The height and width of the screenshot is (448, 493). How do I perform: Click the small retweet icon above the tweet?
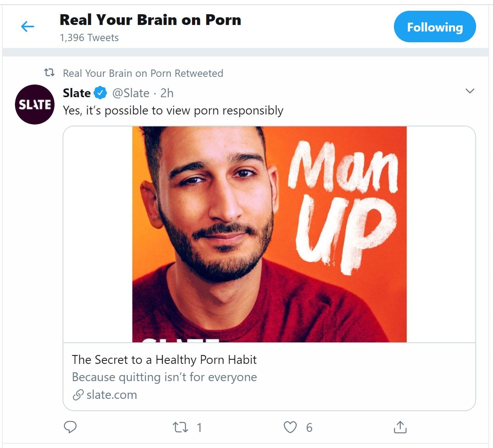point(49,73)
